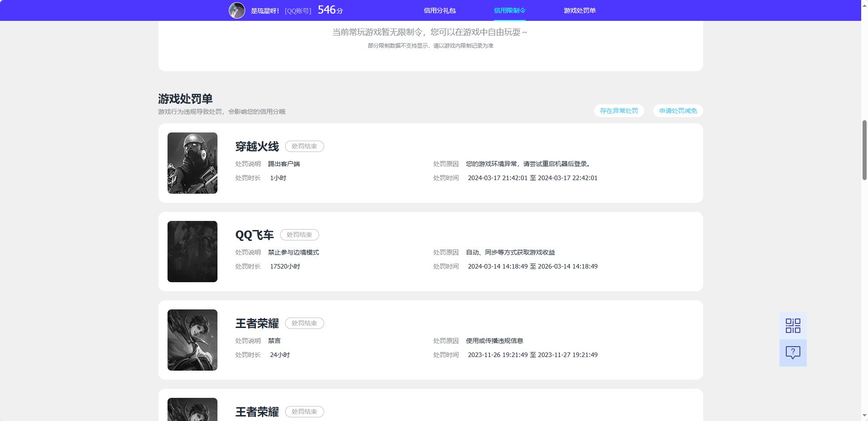Click the vertical scrollbar thumb
This screenshot has height=421, width=868.
864,150
